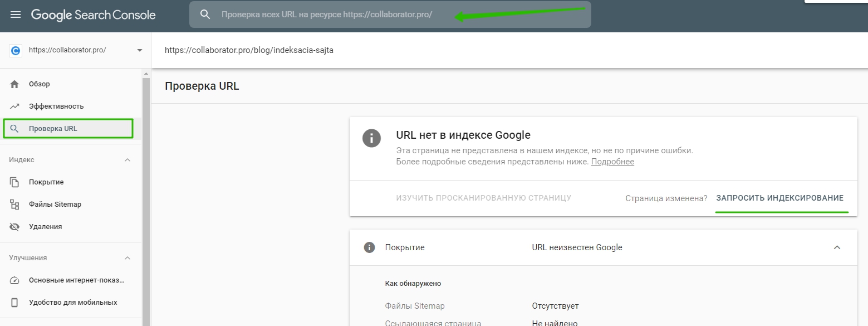Image resolution: width=868 pixels, height=326 pixels.
Task: Click the collaborator.pro property favicon
Action: coord(15,50)
